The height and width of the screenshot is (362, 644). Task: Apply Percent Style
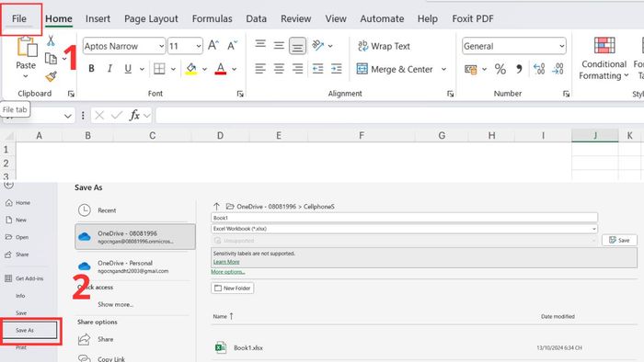(500, 69)
